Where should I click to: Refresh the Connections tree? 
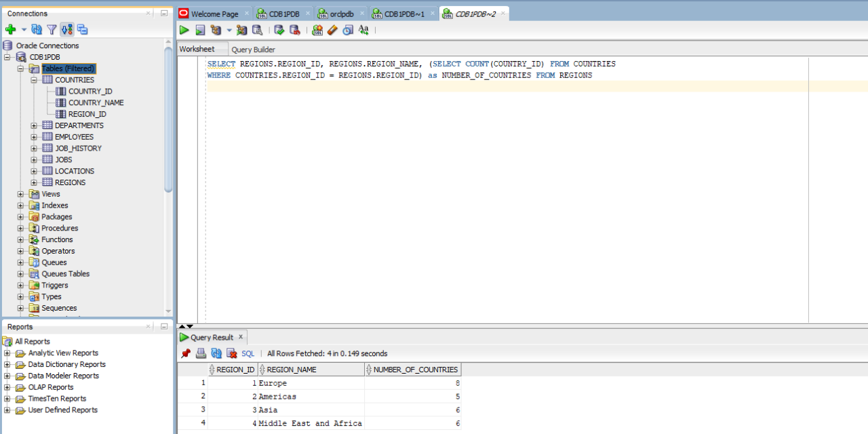pos(37,30)
